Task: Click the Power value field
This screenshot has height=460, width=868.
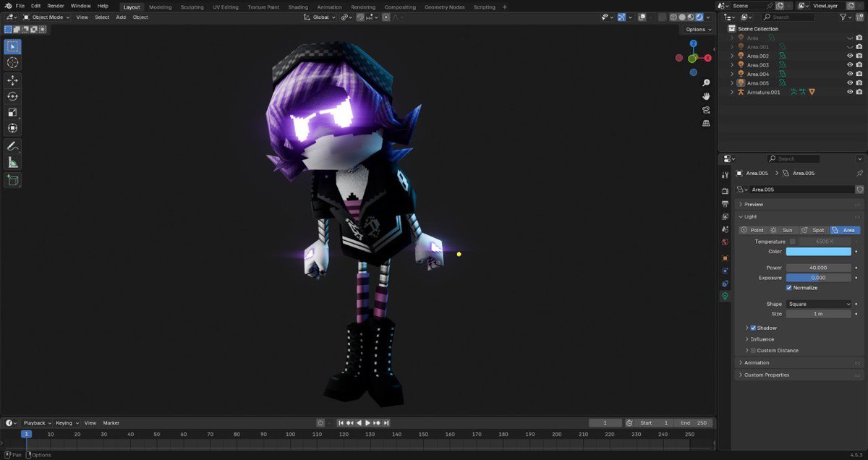Action: 819,268
